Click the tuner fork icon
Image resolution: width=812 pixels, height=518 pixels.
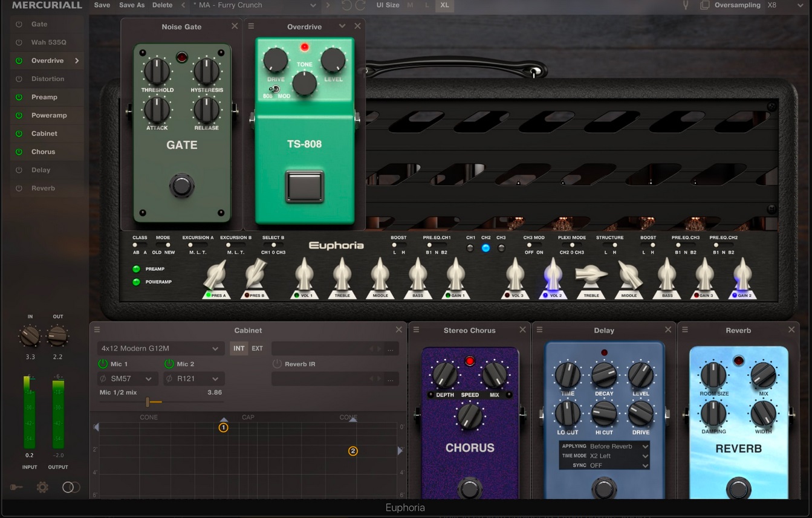tap(686, 5)
